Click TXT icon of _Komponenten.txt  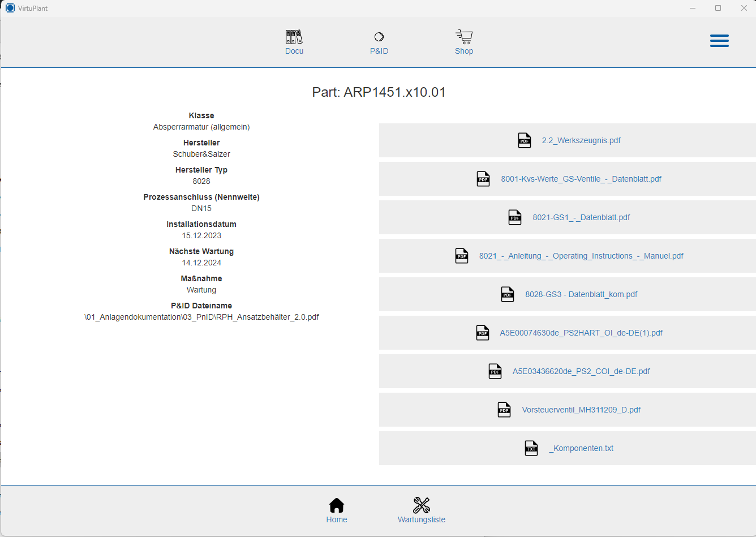pos(531,448)
